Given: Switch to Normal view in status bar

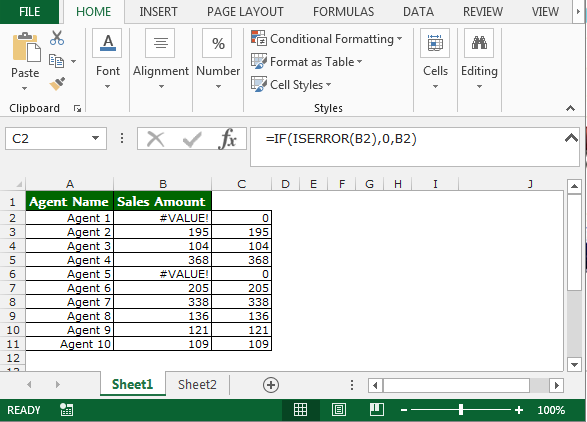Looking at the screenshot, I should (301, 410).
